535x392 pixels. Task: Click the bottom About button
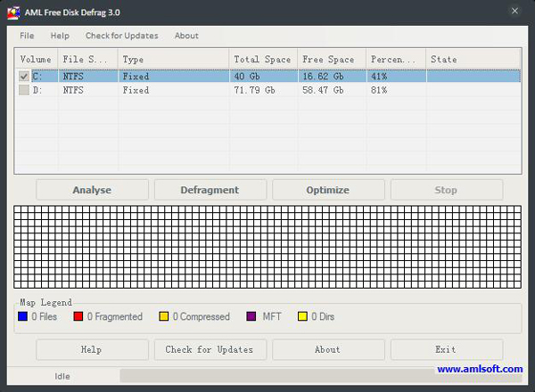(x=328, y=349)
